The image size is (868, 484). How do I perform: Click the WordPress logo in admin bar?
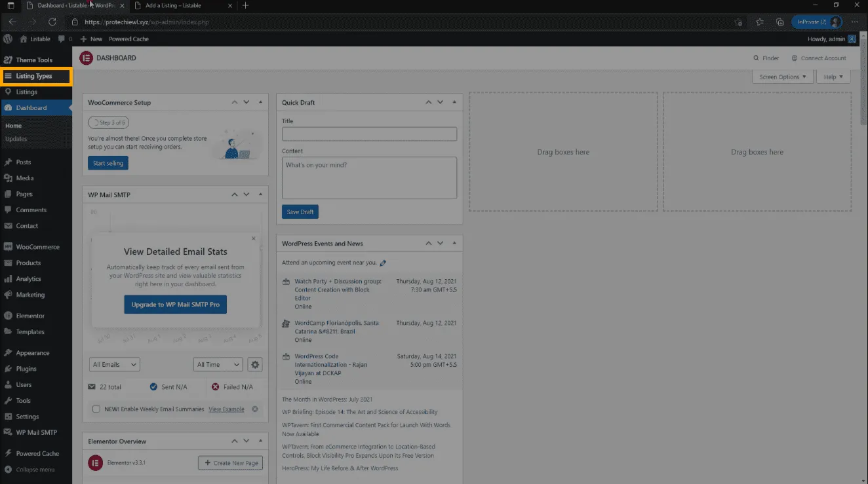point(8,39)
